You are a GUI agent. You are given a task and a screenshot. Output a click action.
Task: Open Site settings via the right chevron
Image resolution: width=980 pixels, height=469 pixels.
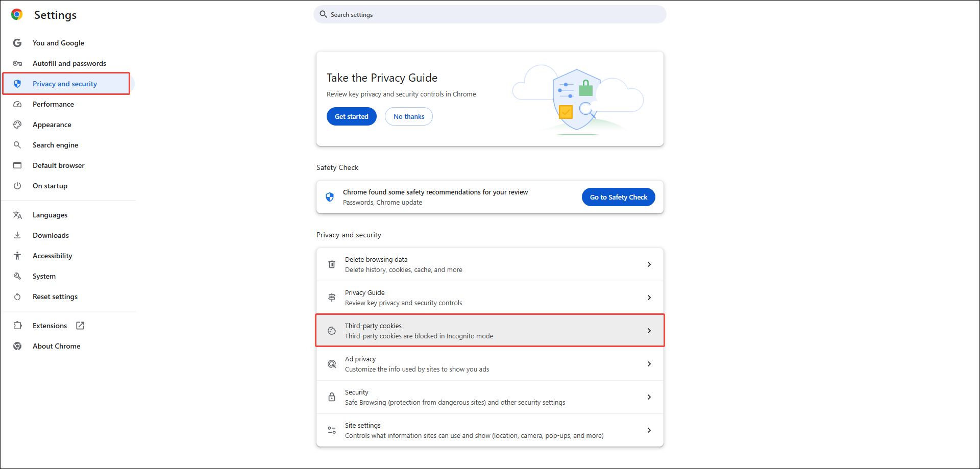click(649, 430)
